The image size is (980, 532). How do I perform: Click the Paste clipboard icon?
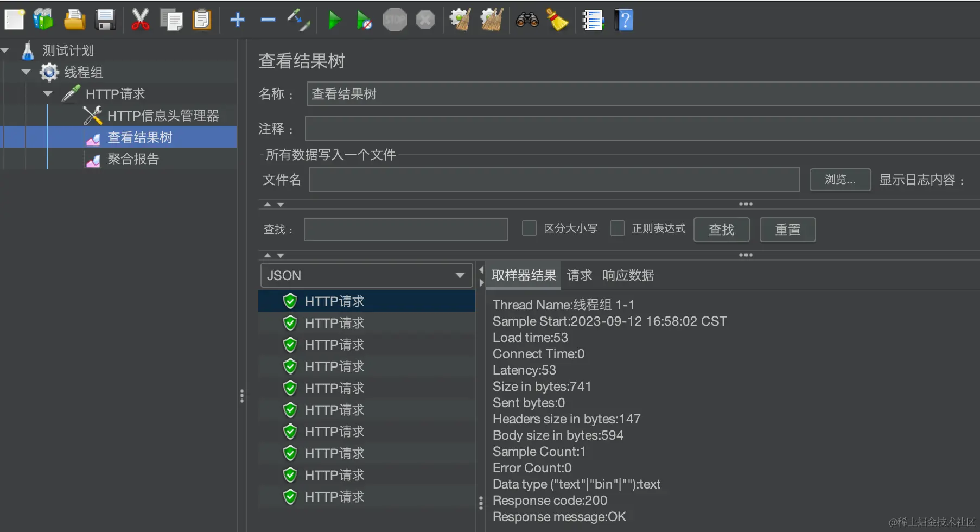202,20
